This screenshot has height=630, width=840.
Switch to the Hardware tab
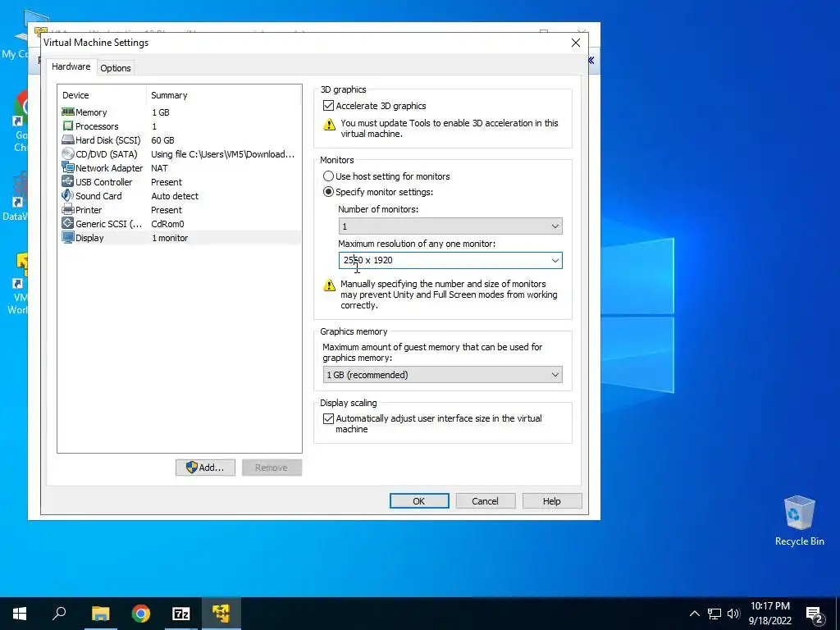tap(71, 67)
